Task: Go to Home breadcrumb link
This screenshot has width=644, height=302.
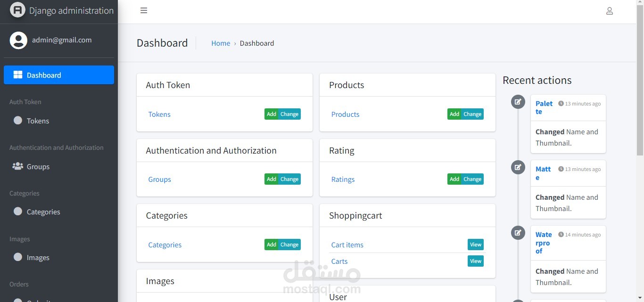Action: coord(221,43)
